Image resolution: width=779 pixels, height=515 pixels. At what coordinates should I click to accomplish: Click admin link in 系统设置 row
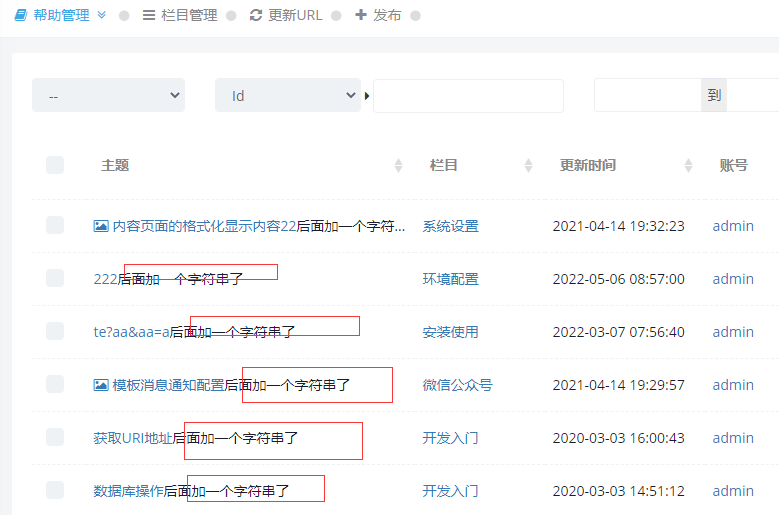pyautogui.click(x=733, y=226)
